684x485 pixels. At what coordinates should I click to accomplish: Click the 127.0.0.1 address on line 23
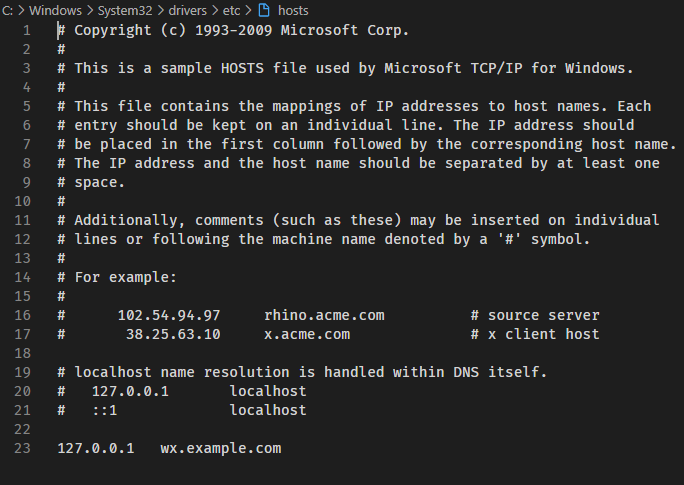[x=96, y=448]
